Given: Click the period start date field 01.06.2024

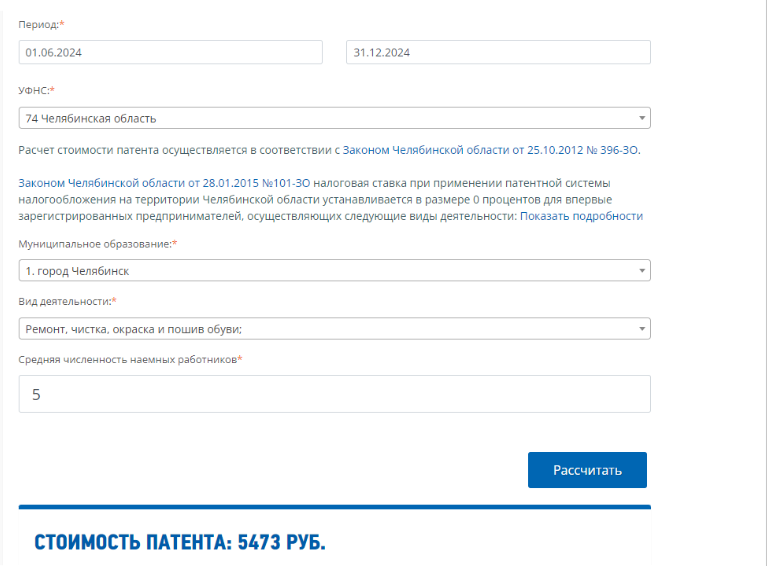Looking at the screenshot, I should (170, 52).
